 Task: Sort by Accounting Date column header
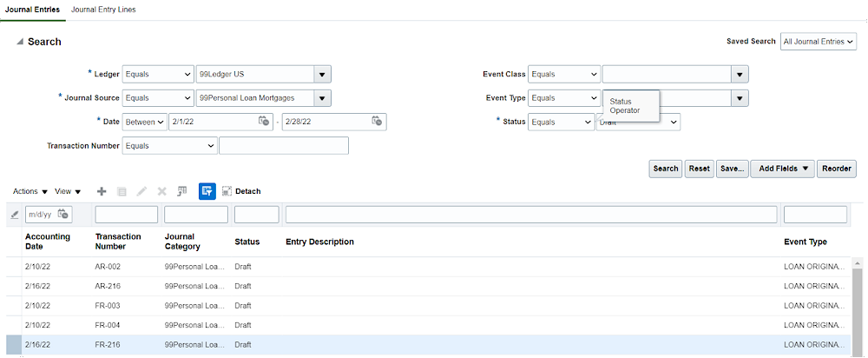tap(48, 242)
